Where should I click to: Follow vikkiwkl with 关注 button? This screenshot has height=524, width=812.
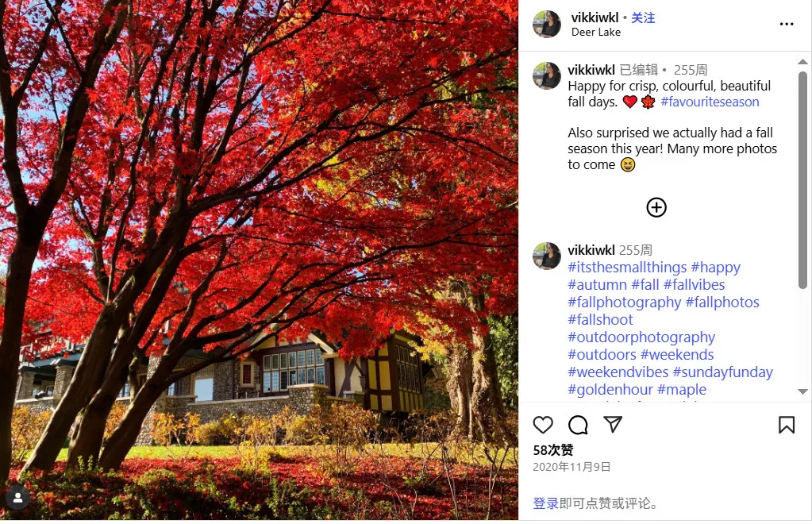(x=643, y=17)
